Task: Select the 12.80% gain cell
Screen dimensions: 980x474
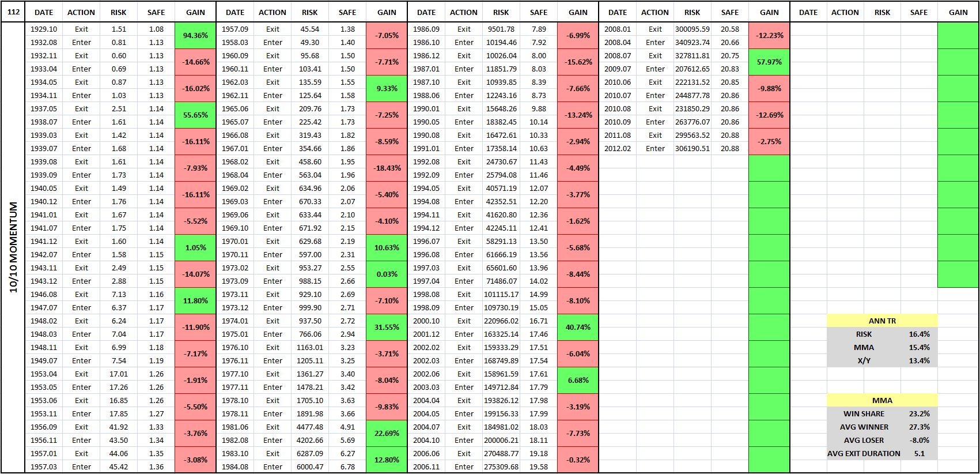Action: pos(387,460)
